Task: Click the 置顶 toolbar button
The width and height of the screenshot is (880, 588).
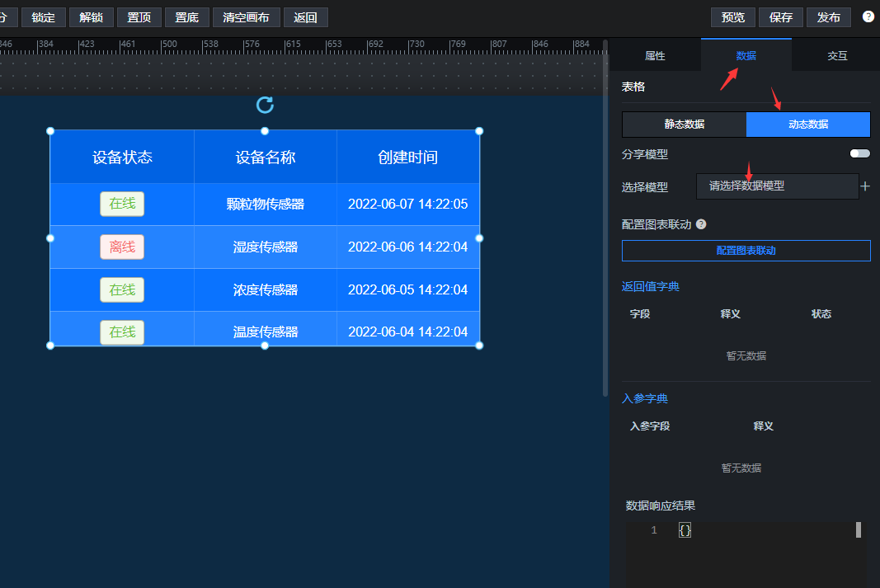Action: (x=139, y=17)
